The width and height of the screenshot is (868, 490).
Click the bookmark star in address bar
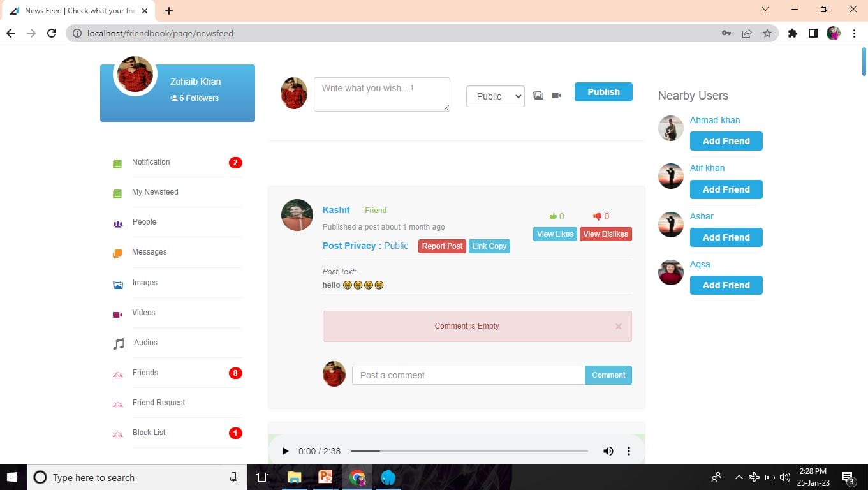pyautogui.click(x=767, y=33)
